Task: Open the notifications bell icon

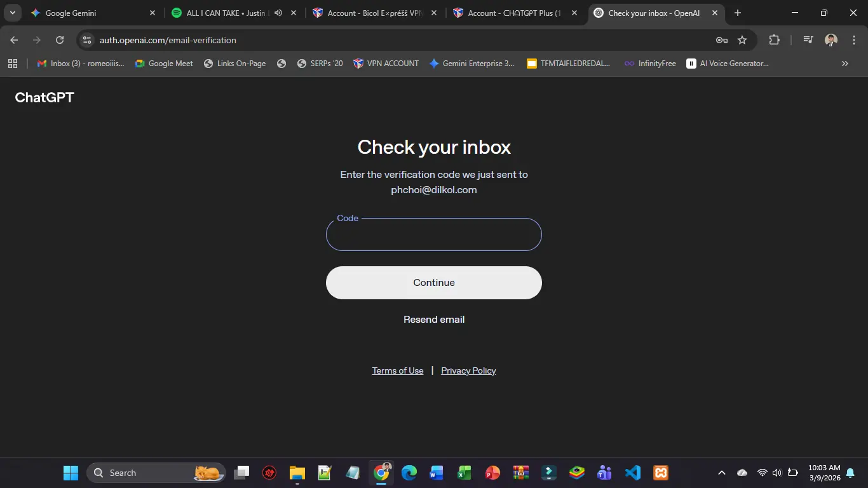Action: [850, 473]
